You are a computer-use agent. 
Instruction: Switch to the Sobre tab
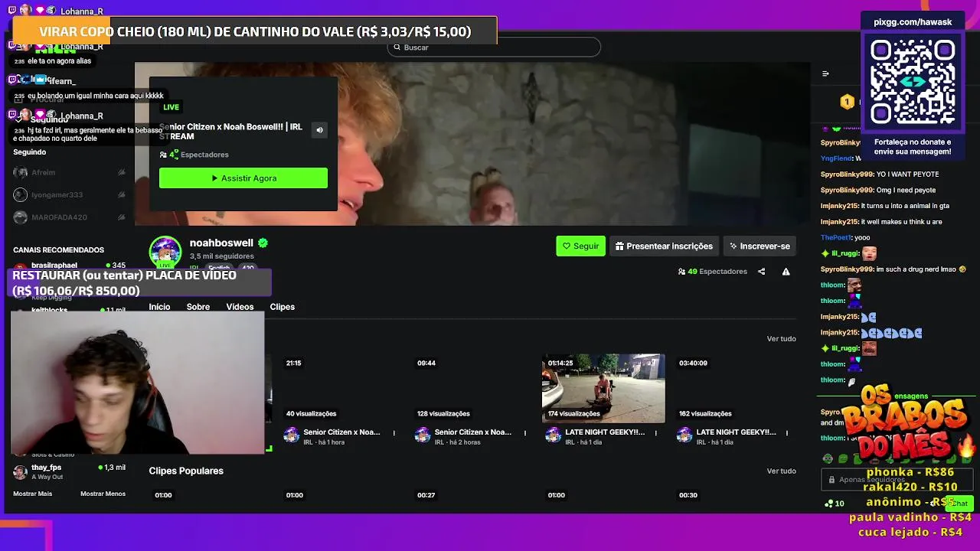point(198,307)
